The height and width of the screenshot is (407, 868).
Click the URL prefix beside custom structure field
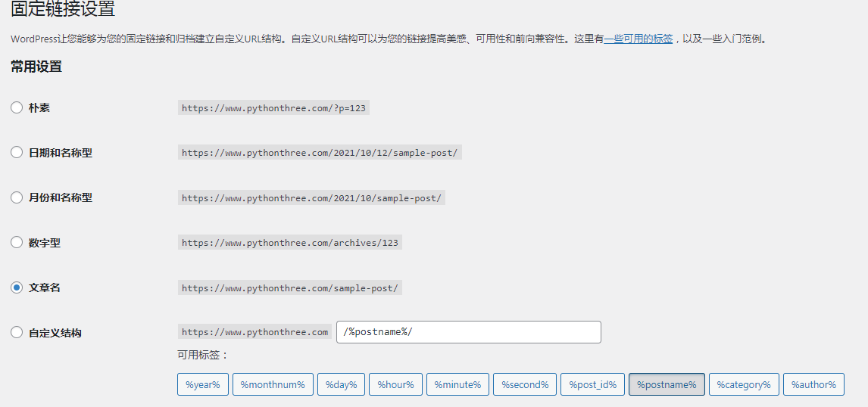(255, 332)
